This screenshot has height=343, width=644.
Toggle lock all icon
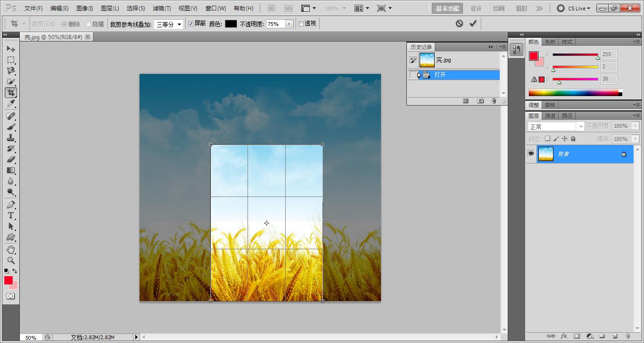coord(573,139)
